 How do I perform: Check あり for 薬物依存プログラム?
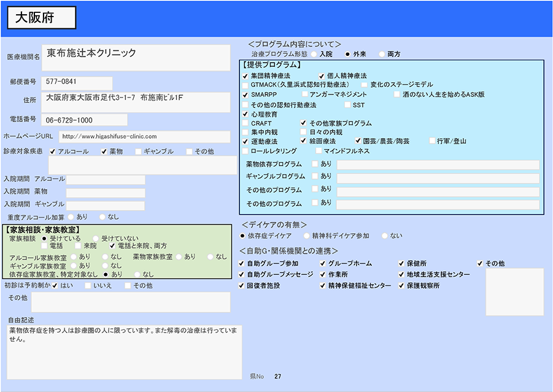pos(315,164)
